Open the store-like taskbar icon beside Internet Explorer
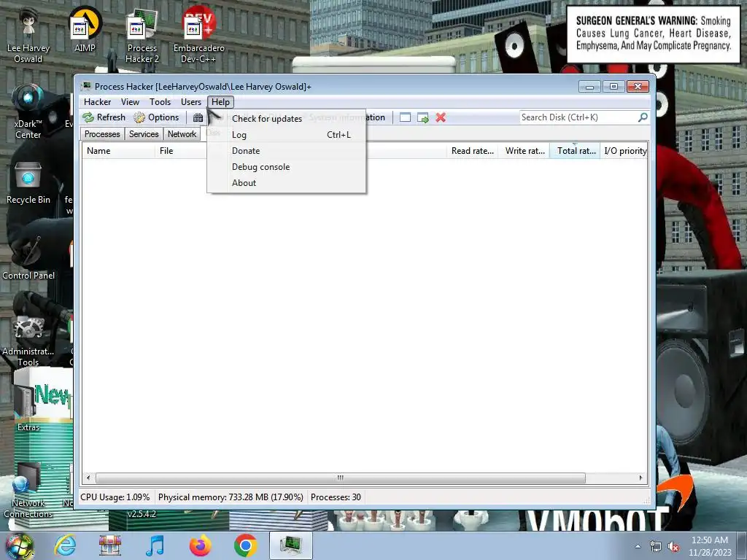Viewport: 747px width, 560px height. click(109, 545)
